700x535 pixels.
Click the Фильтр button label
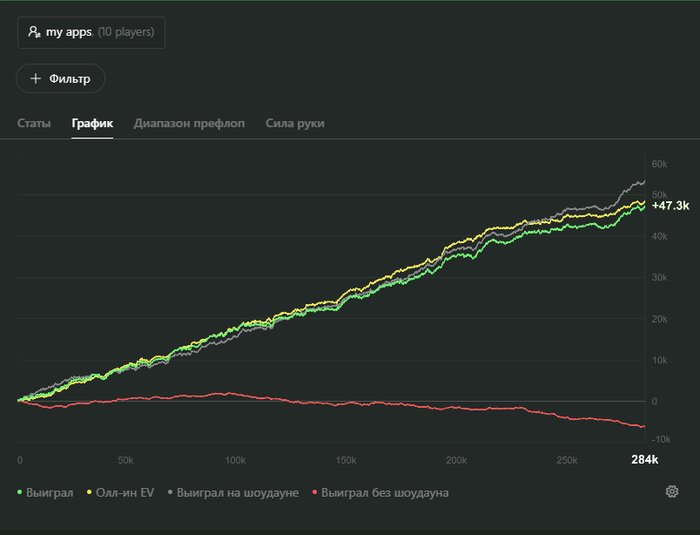pyautogui.click(x=70, y=78)
